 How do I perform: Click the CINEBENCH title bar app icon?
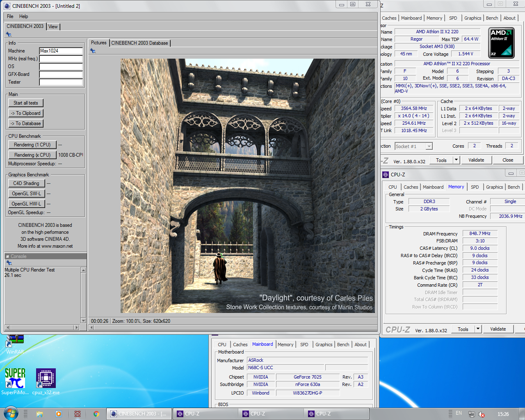pyautogui.click(x=7, y=6)
